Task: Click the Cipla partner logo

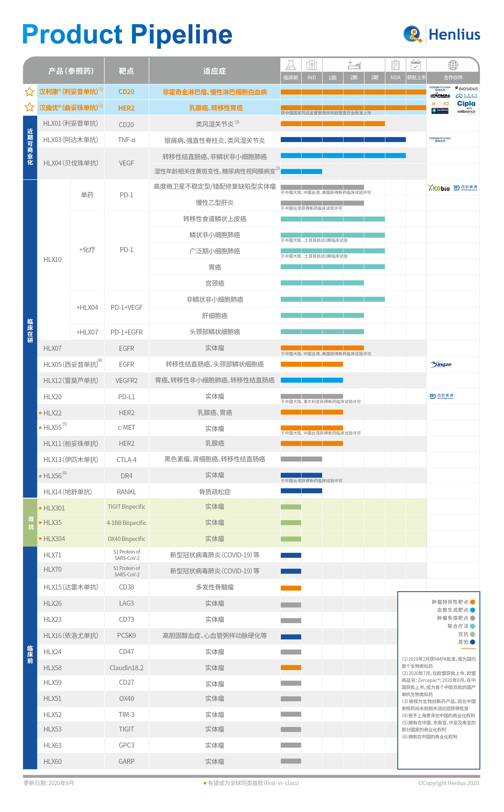Action: tap(466, 104)
